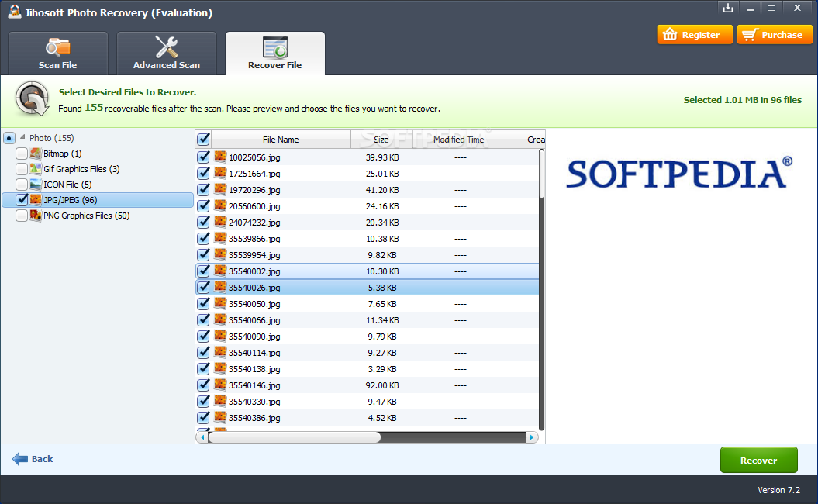
Task: Click the image icon beside 35540026.jpg
Action: [x=220, y=287]
